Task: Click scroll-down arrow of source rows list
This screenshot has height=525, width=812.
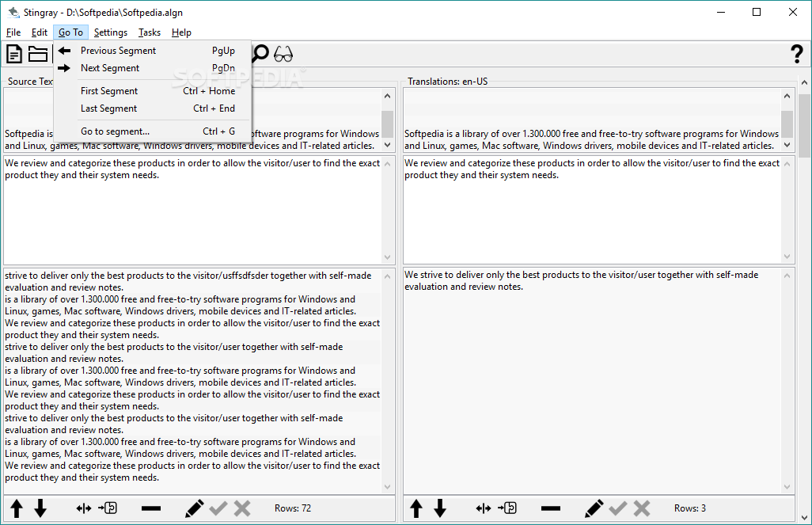Action: [387, 487]
